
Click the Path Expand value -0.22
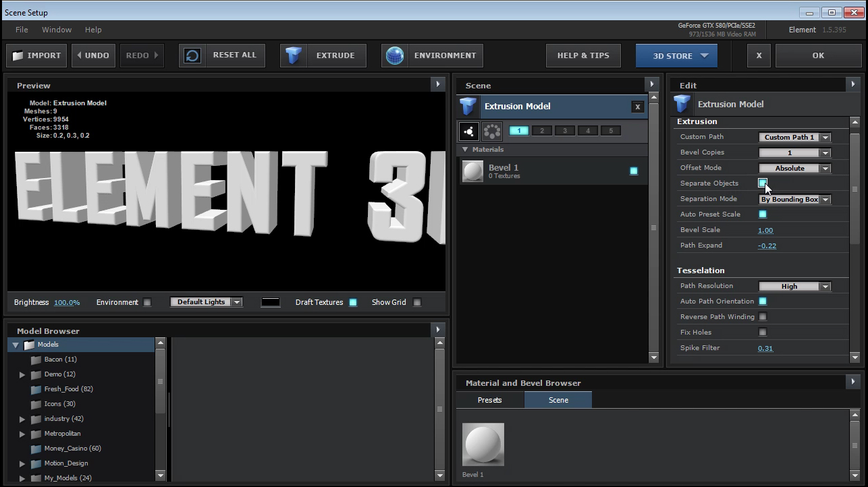[x=767, y=246]
